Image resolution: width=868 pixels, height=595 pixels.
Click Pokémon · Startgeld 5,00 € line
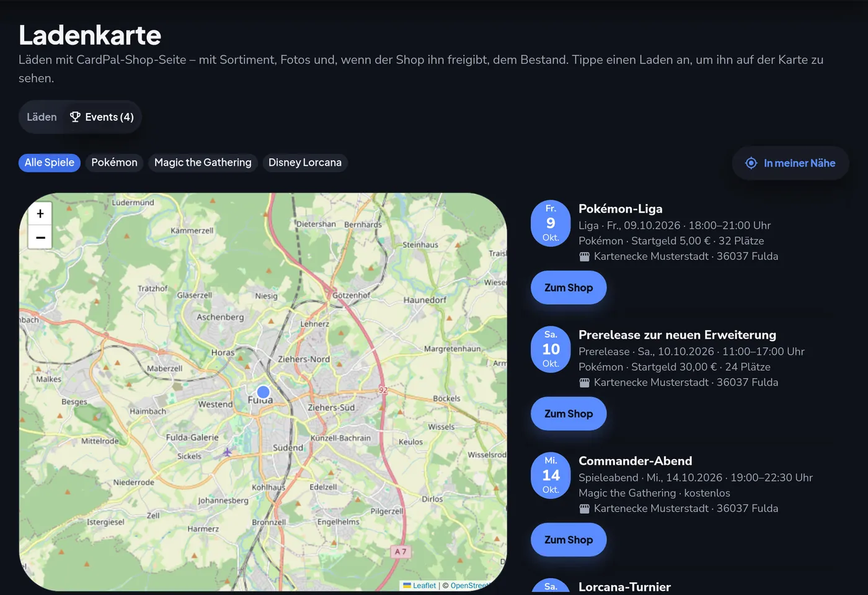[671, 241]
